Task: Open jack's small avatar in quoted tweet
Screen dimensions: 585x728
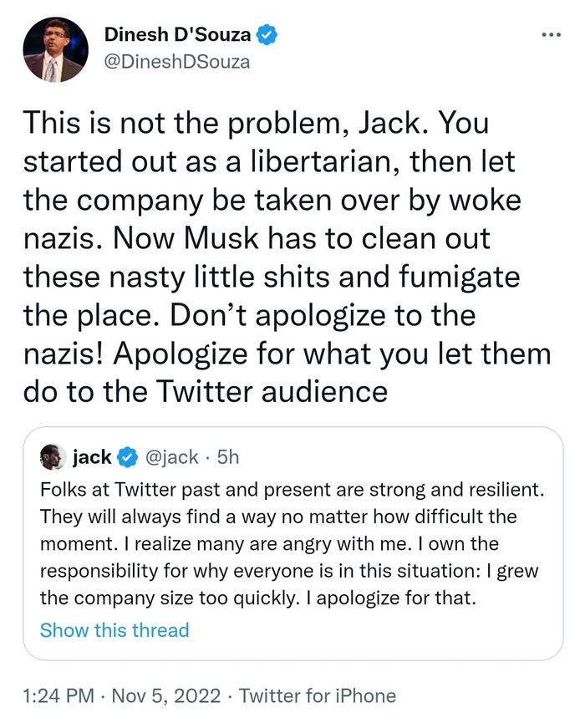Action: tap(53, 456)
